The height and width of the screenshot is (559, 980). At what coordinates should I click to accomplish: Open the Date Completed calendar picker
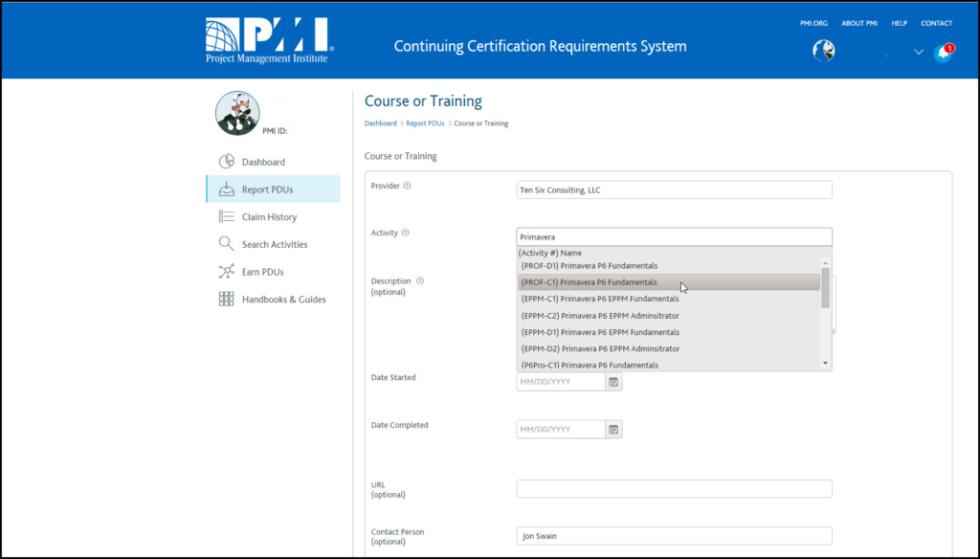pyautogui.click(x=612, y=429)
